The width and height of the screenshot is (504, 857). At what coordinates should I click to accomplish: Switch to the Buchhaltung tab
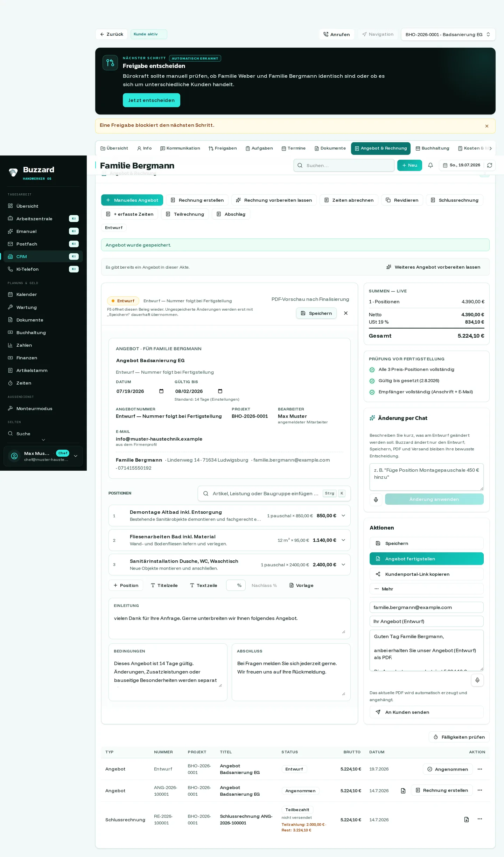432,148
